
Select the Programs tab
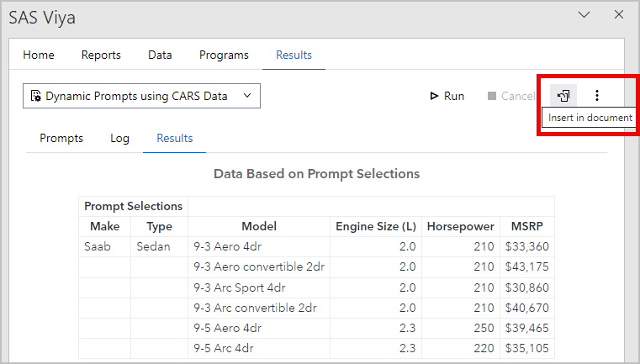[224, 55]
